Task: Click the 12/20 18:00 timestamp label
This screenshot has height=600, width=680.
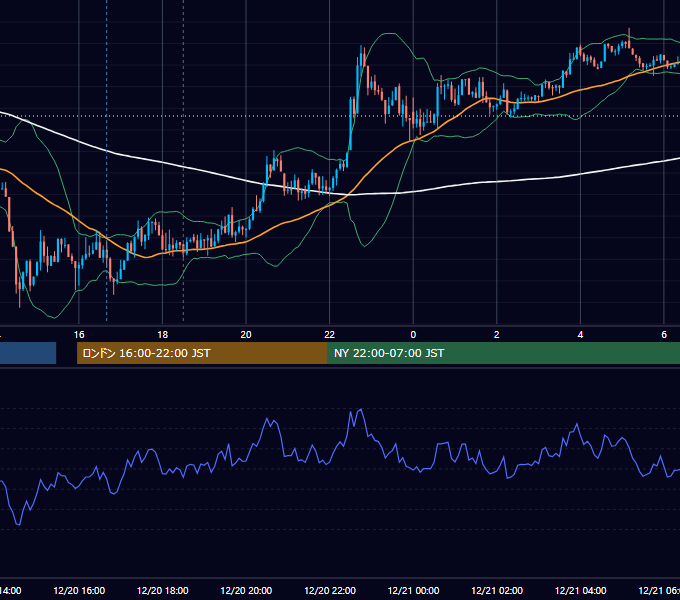Action: click(x=163, y=590)
